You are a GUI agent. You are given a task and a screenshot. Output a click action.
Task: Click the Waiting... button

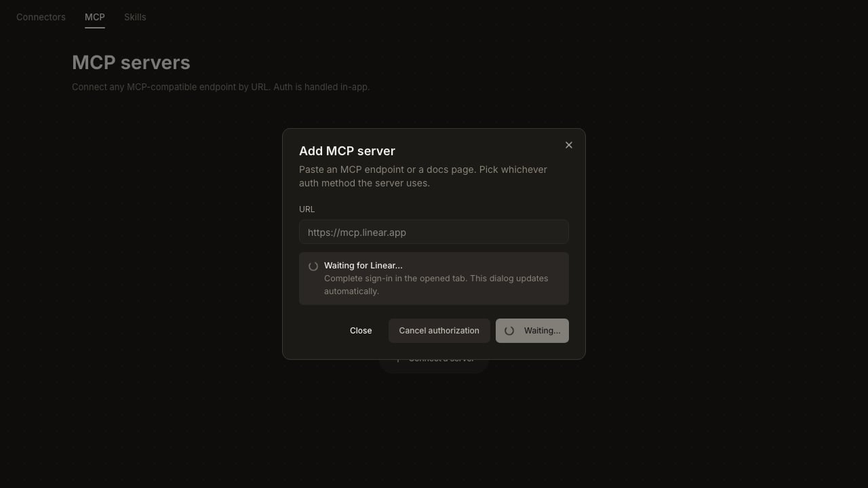[x=532, y=331]
